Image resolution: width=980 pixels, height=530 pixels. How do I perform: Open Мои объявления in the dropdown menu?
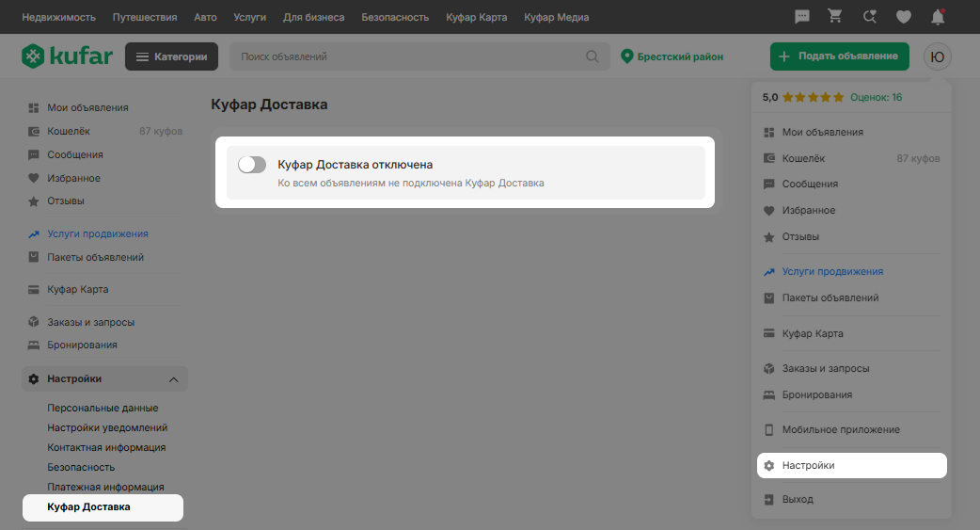pyautogui.click(x=823, y=132)
